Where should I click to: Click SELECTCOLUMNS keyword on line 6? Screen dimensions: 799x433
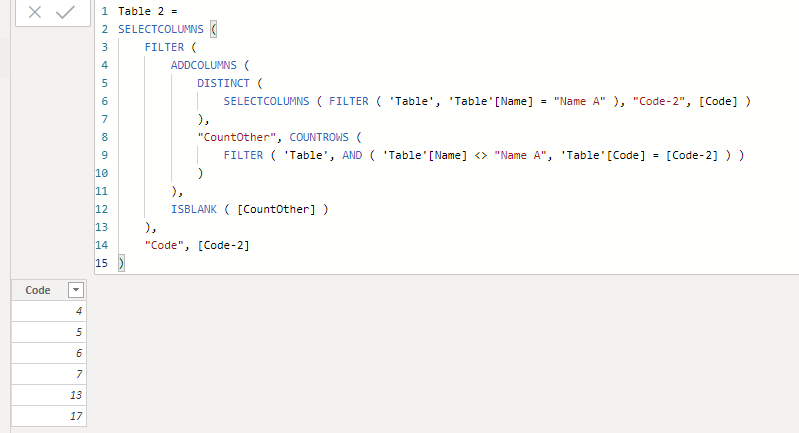pos(267,101)
